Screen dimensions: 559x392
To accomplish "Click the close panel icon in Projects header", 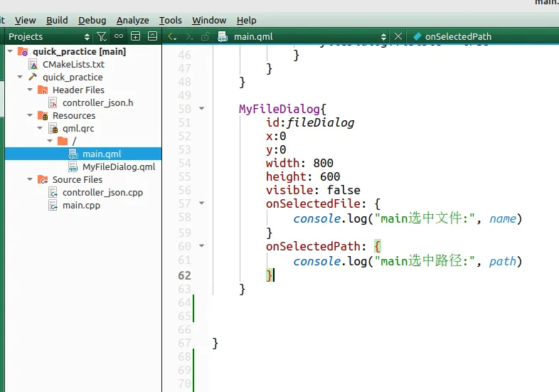I will [x=152, y=36].
